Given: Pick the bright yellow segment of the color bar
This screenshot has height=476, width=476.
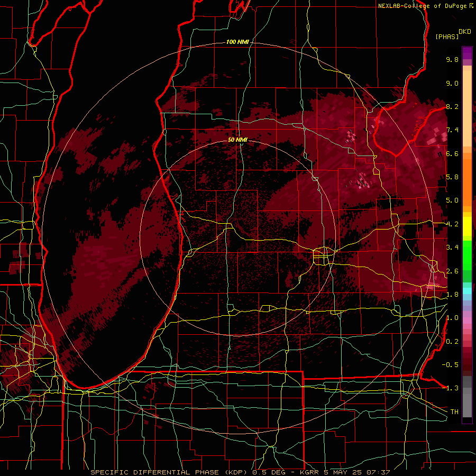Looking at the screenshot, I should click(467, 226).
